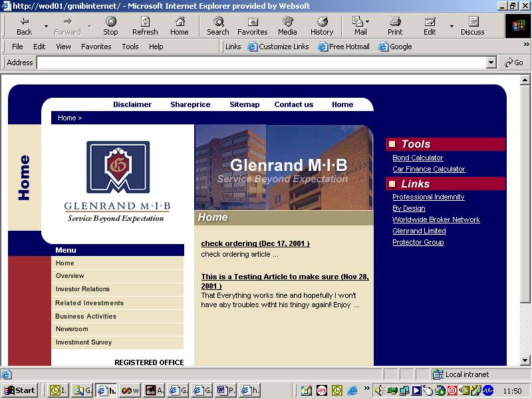Select Overview in the side menu
Image resolution: width=532 pixels, height=399 pixels.
(x=118, y=276)
